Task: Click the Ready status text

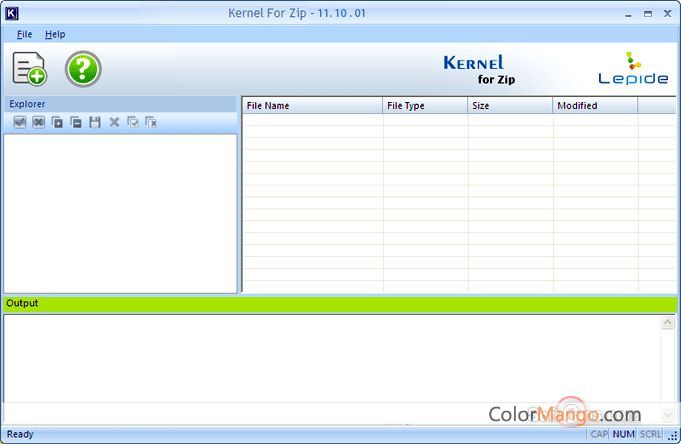Action: coord(20,434)
